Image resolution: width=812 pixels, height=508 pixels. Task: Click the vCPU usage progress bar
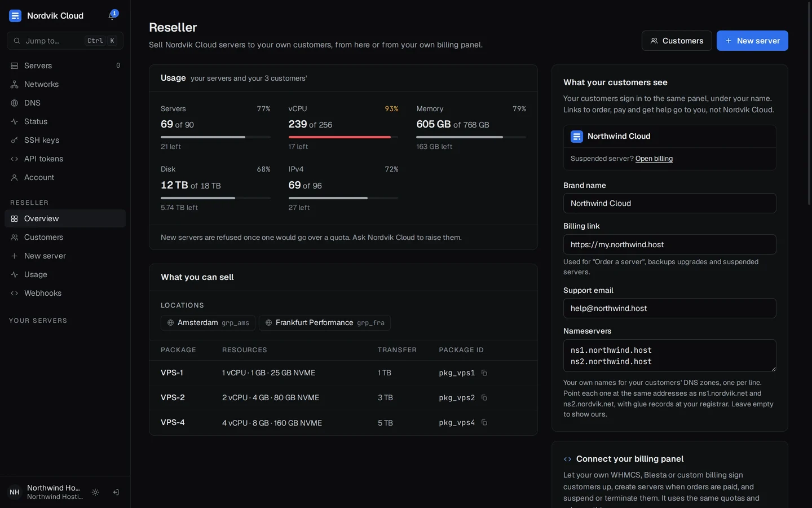343,137
